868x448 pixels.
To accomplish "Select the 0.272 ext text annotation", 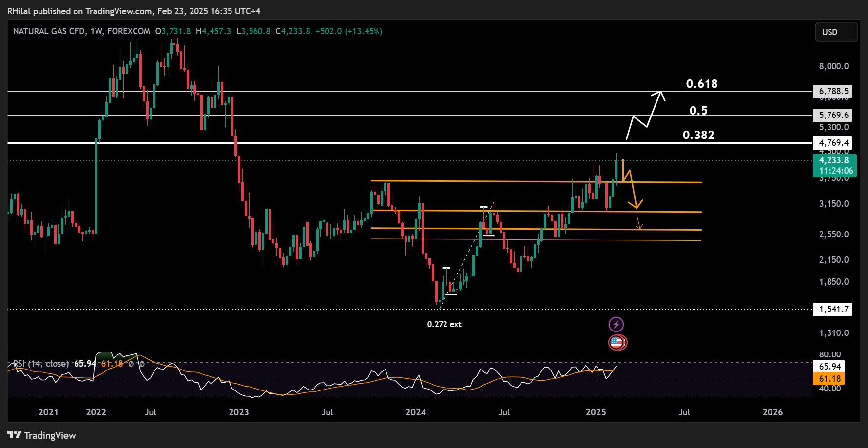I will tap(444, 324).
